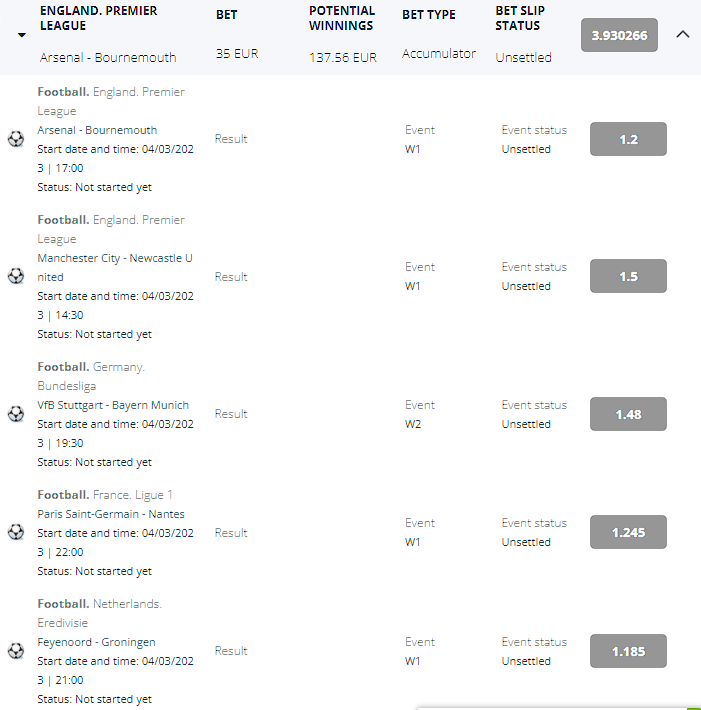Click the 1.185 odds box for Feyenoord
The image size is (701, 710).
point(628,651)
